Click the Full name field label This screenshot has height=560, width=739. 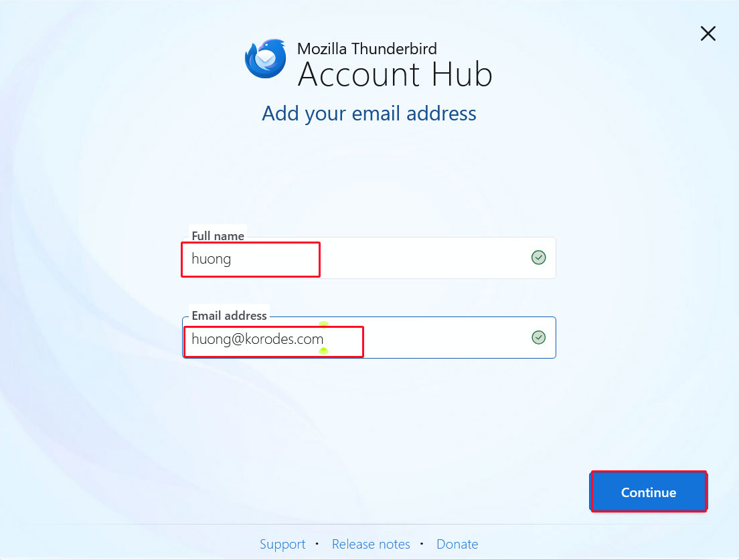tap(218, 236)
